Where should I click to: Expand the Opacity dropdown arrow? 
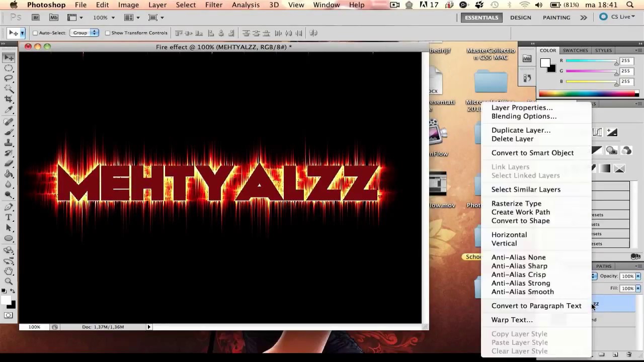638,276
